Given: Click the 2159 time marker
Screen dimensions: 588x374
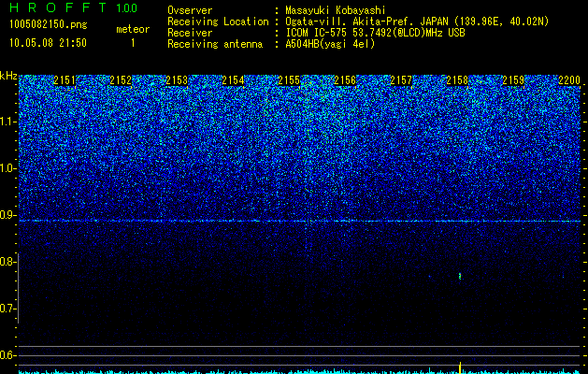Looking at the screenshot, I should point(513,80).
